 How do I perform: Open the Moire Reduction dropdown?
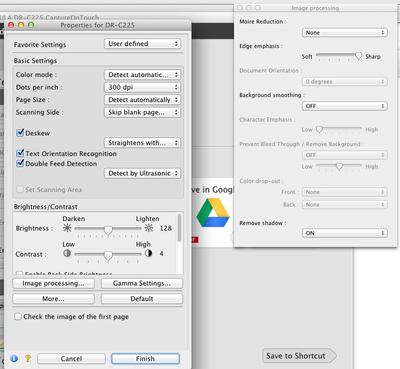345,32
